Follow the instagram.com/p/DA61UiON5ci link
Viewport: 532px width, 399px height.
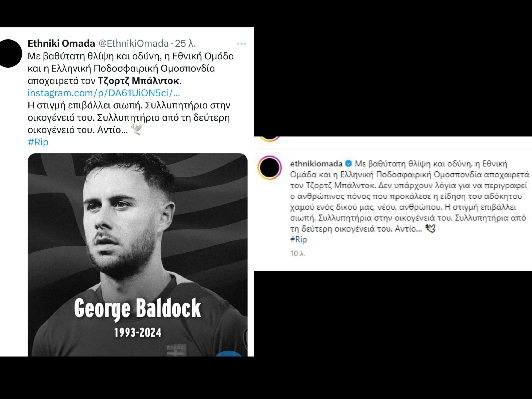coord(104,93)
